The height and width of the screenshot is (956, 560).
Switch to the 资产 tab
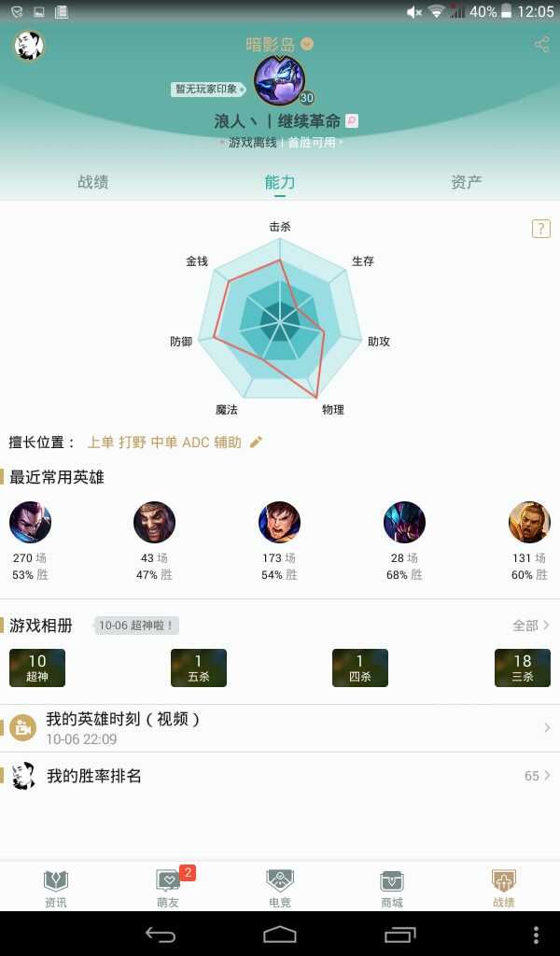coord(466,182)
